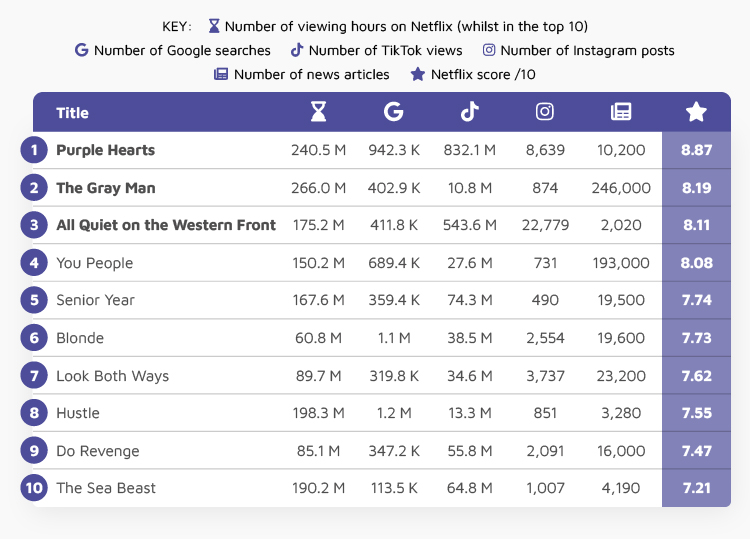Click the 7.62 Netflix score cell
The image size is (750, 539).
(x=696, y=375)
